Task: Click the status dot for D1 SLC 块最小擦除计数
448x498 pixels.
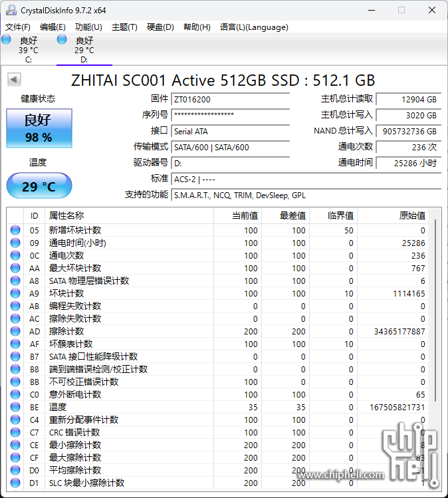Action: [15, 483]
